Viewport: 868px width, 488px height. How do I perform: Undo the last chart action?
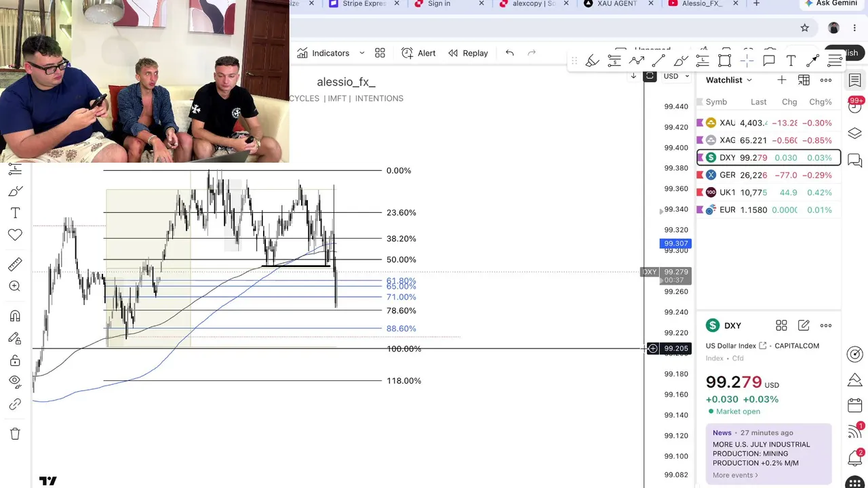pos(509,53)
